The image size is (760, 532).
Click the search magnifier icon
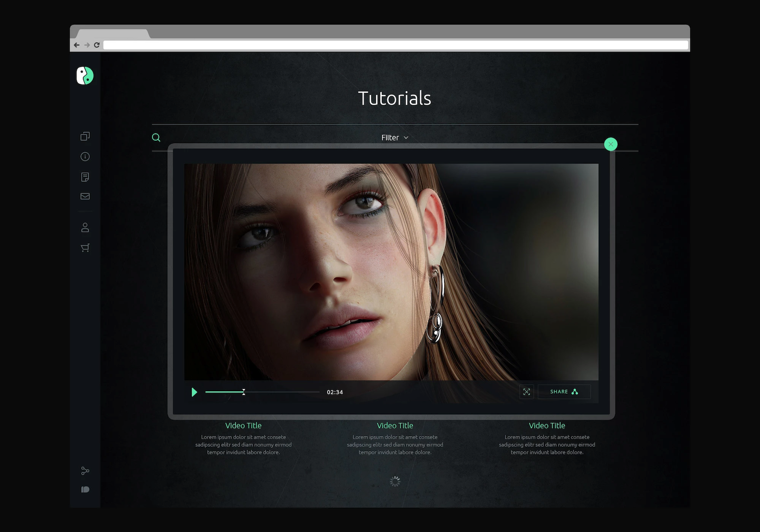tap(156, 138)
